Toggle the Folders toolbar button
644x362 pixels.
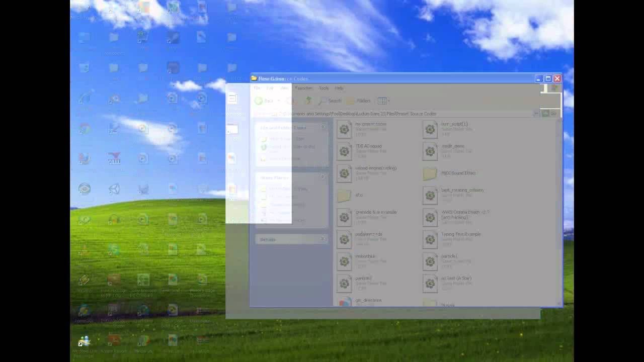pos(359,101)
